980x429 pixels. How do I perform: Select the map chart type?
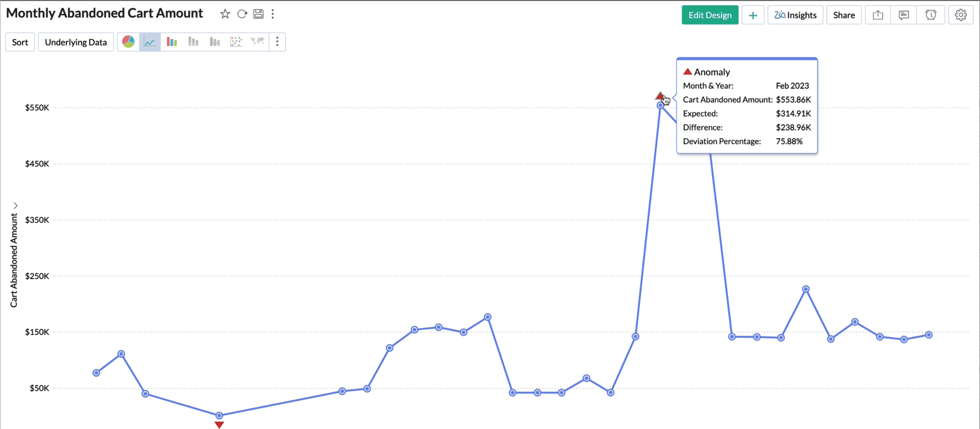[x=257, y=42]
